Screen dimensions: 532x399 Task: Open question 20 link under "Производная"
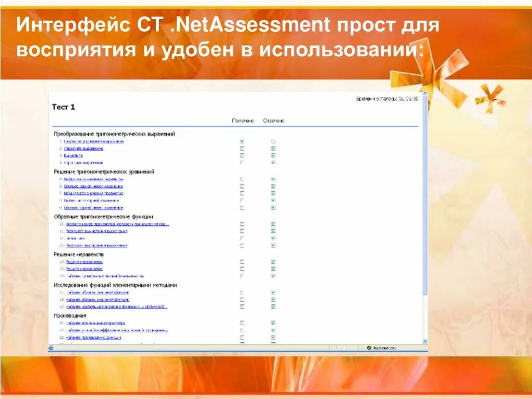96,323
